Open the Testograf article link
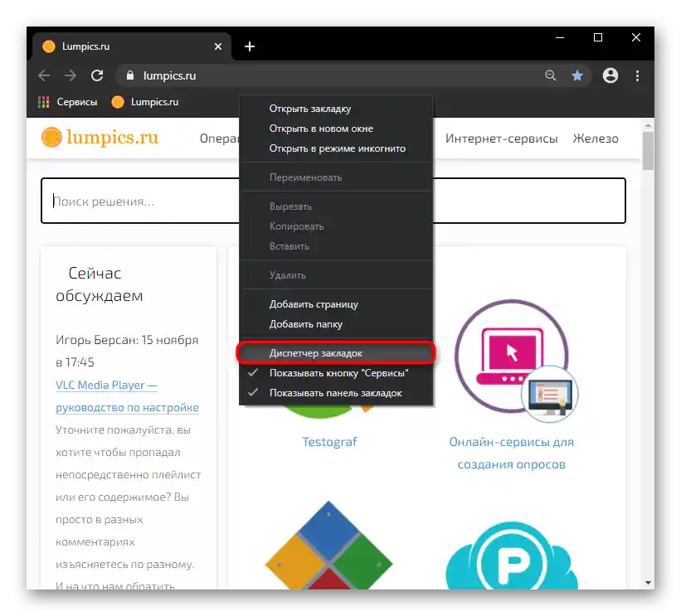 [329, 442]
